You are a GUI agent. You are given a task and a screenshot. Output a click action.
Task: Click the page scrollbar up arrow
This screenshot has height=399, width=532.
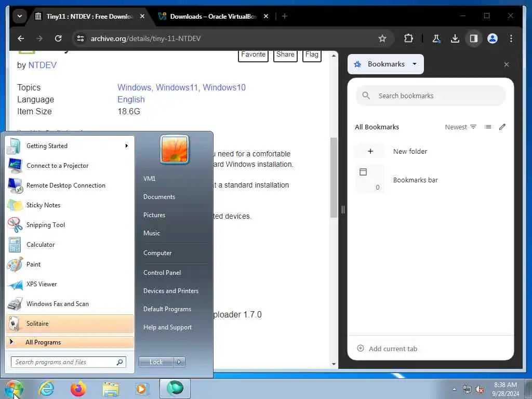pyautogui.click(x=334, y=55)
